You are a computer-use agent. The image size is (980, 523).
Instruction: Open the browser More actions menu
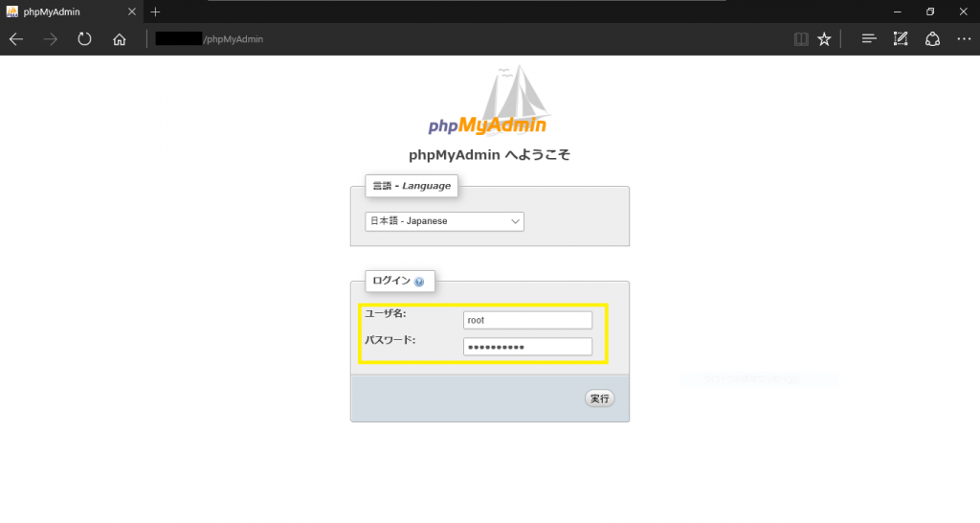pos(964,38)
